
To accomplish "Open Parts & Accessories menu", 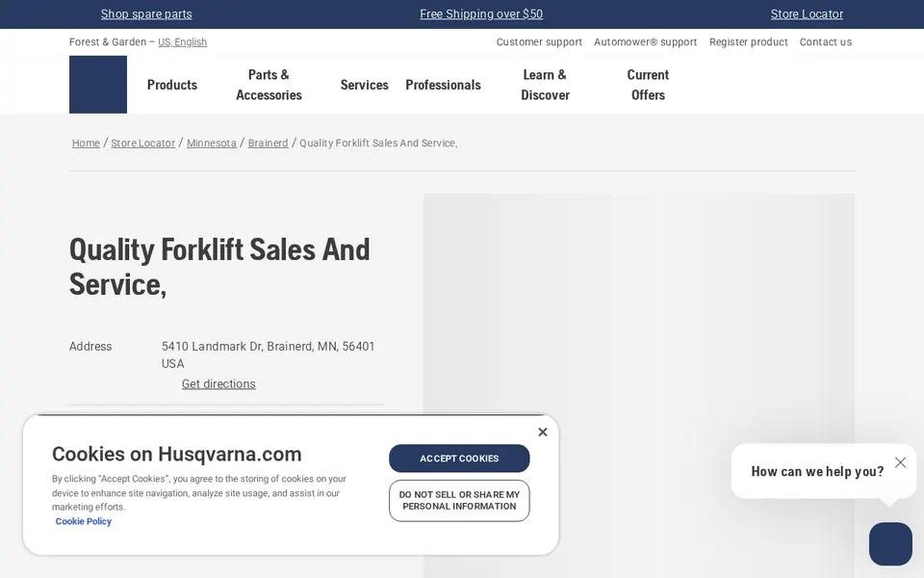I will pyautogui.click(x=269, y=85).
